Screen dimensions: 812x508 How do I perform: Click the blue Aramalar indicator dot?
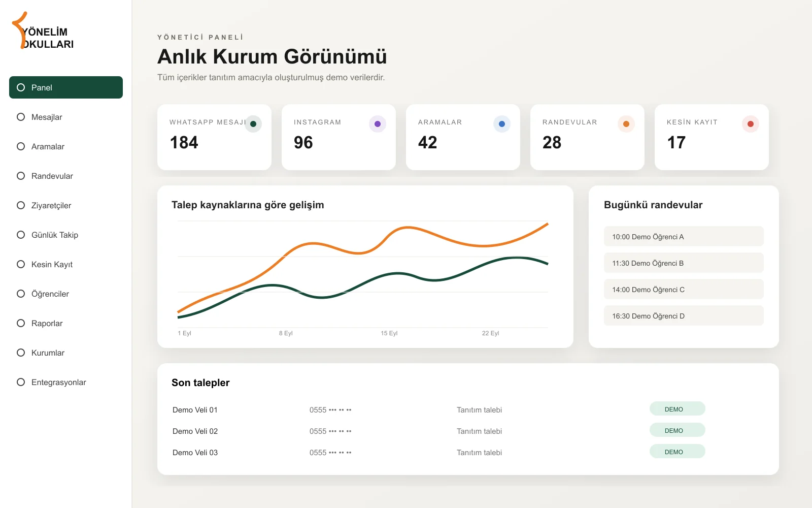coord(502,124)
